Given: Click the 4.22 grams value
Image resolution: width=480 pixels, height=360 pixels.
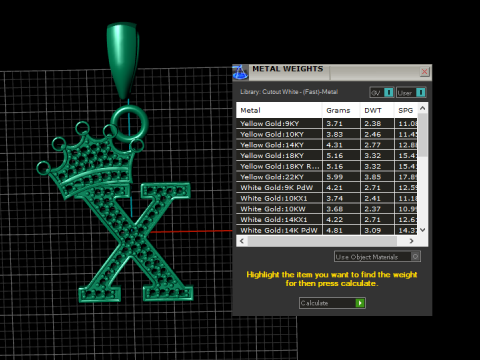Looking at the screenshot, I should [334, 220].
